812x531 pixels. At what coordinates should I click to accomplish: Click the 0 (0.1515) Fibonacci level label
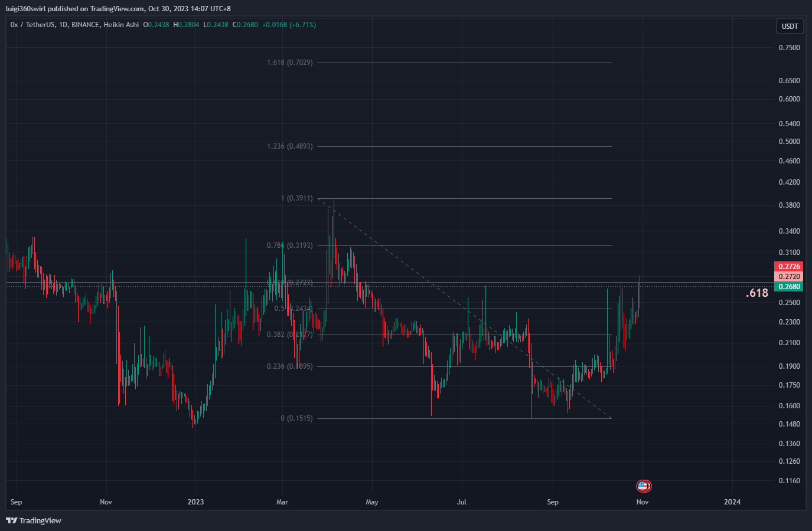pyautogui.click(x=297, y=418)
